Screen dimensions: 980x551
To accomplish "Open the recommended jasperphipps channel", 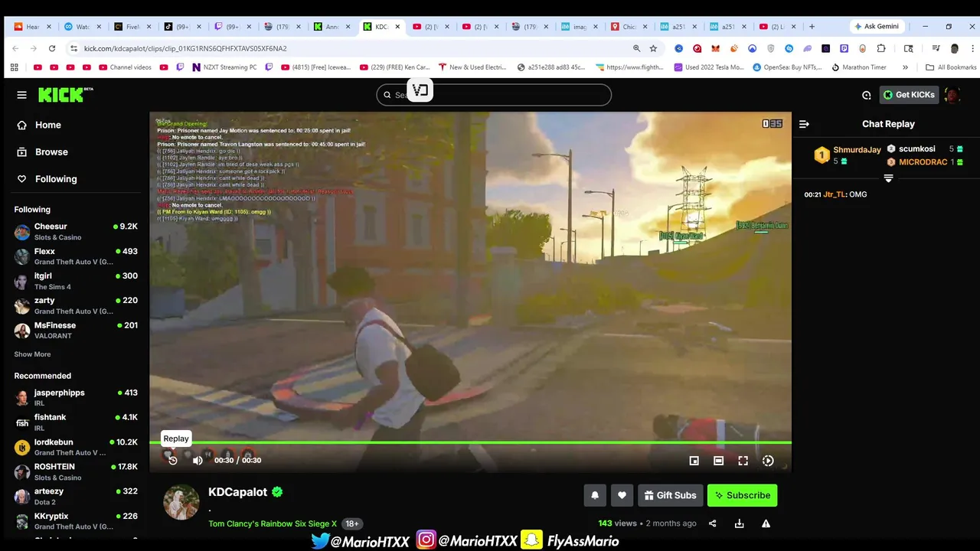I will pyautogui.click(x=75, y=397).
